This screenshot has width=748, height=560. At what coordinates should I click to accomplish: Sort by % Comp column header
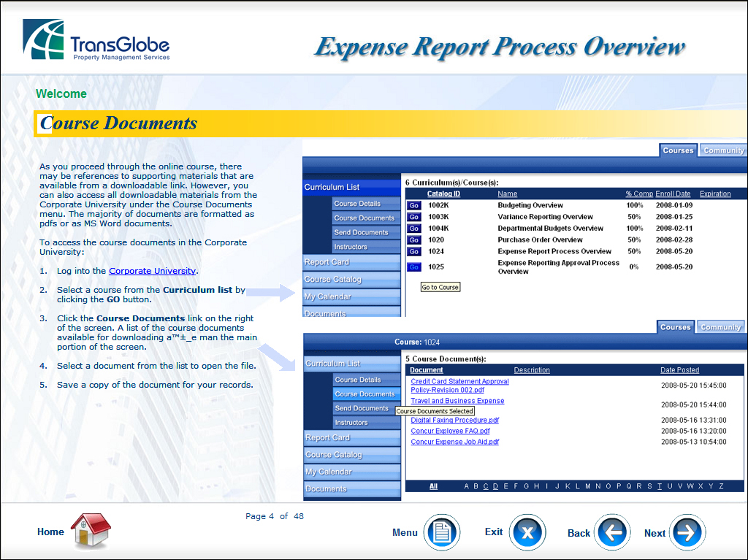point(639,193)
